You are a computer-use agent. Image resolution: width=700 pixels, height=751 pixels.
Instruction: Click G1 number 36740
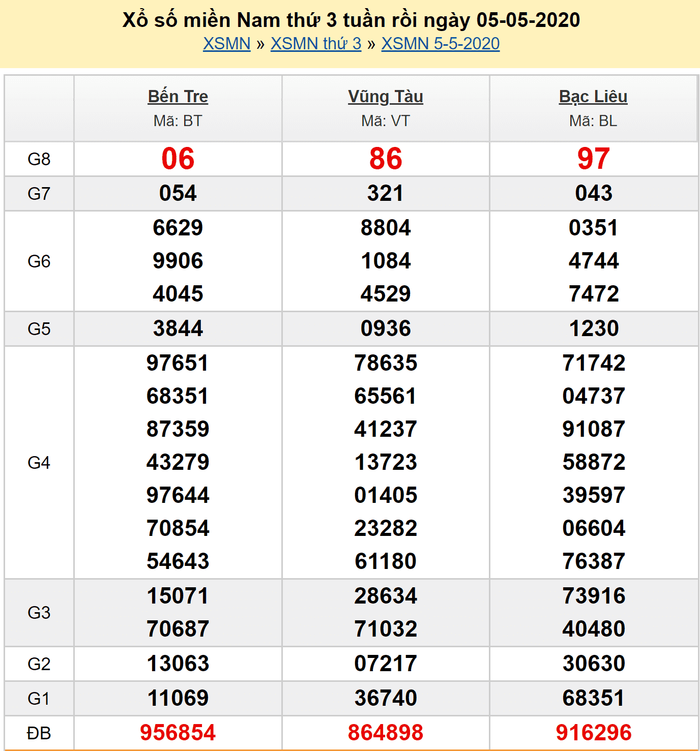pos(386,698)
